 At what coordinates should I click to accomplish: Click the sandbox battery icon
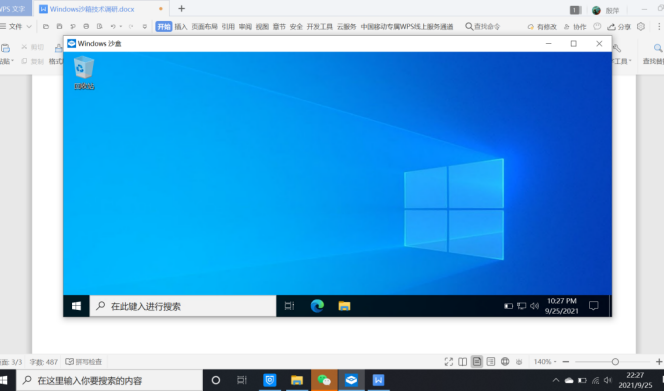509,306
